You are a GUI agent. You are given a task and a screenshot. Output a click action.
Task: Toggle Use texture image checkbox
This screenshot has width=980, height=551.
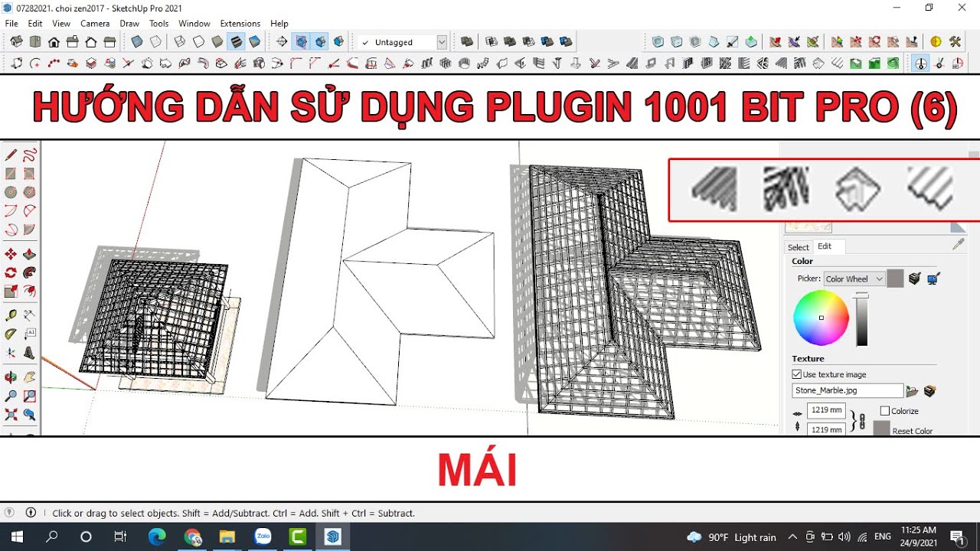(797, 374)
